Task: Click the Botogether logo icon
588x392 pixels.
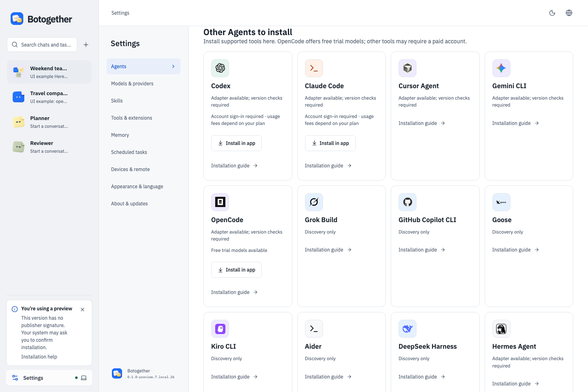Action: click(17, 19)
